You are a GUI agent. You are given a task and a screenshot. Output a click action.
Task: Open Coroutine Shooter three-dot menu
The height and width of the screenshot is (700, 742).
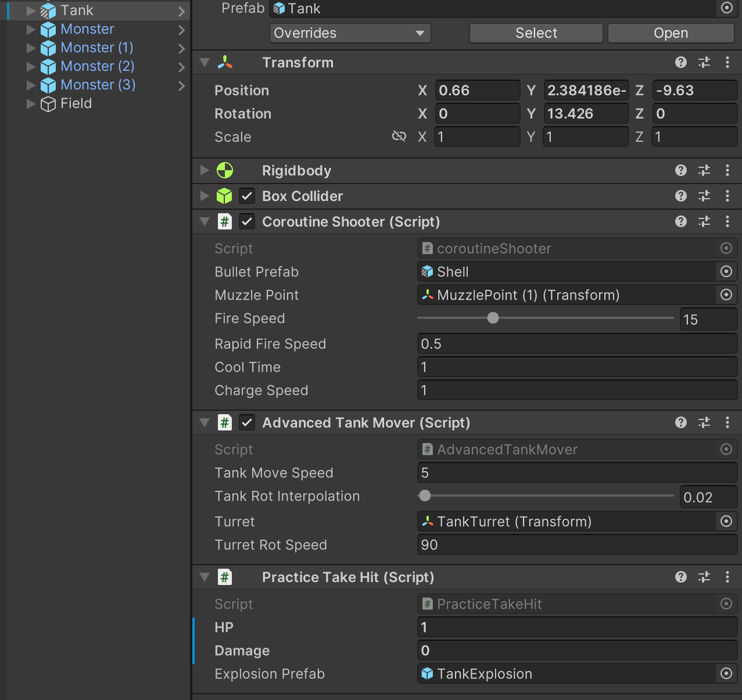click(727, 221)
